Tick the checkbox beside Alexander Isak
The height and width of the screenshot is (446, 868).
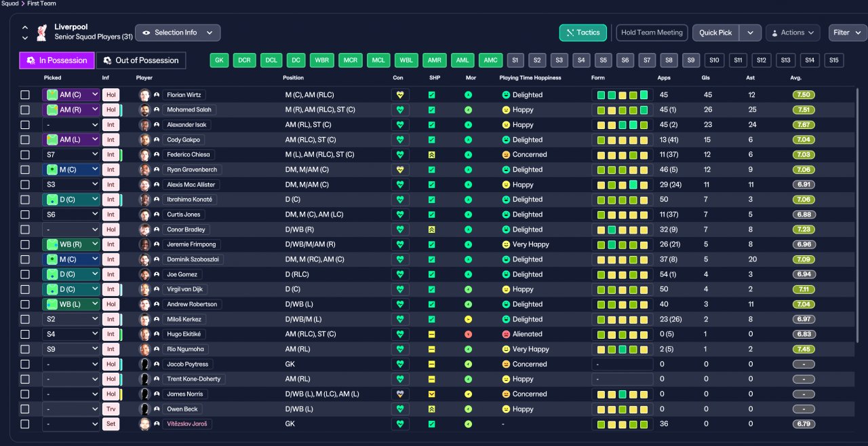click(x=25, y=125)
